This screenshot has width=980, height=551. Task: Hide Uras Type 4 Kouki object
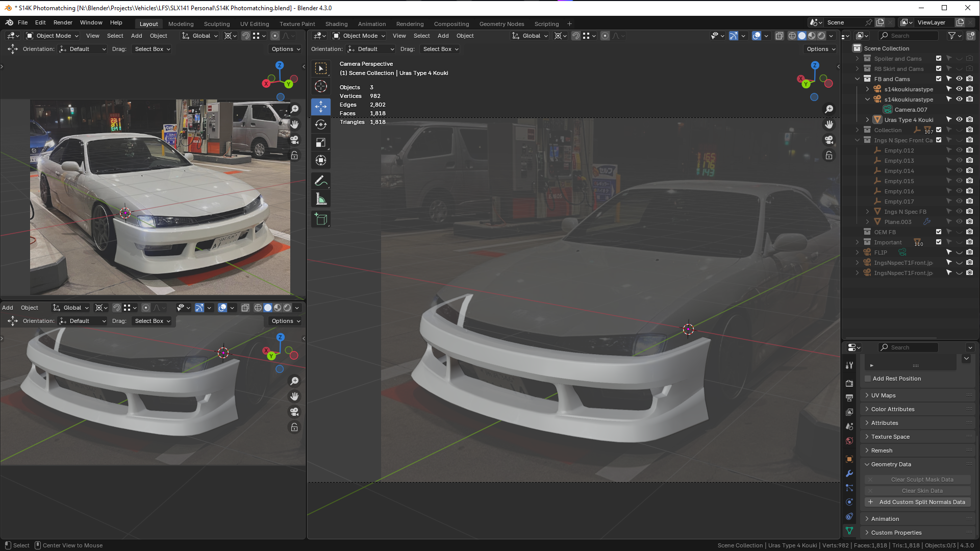point(959,120)
